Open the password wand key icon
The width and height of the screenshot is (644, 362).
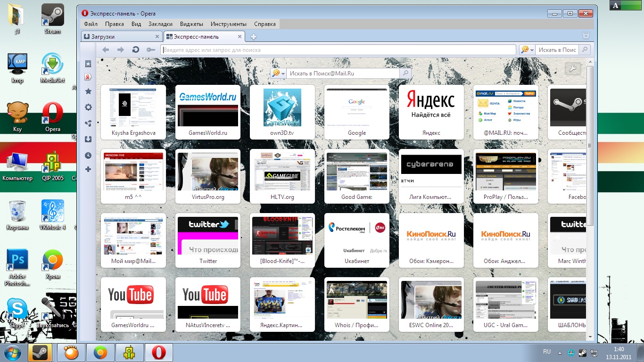tap(150, 49)
